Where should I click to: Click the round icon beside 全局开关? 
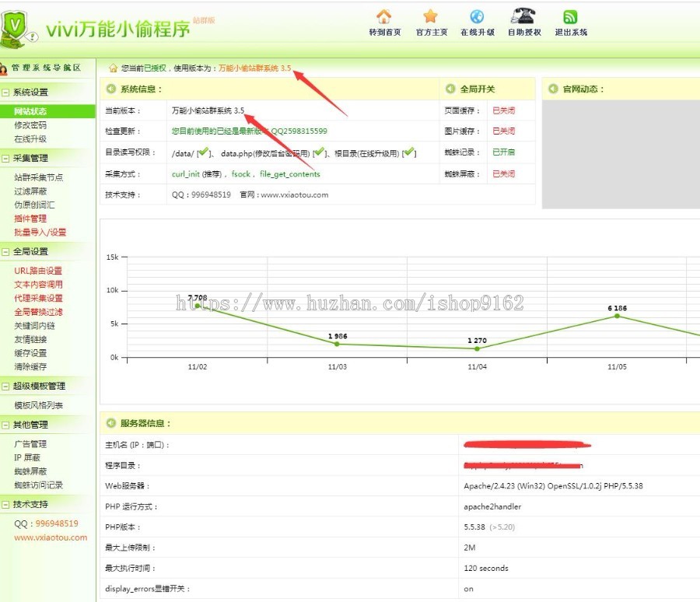click(x=450, y=89)
